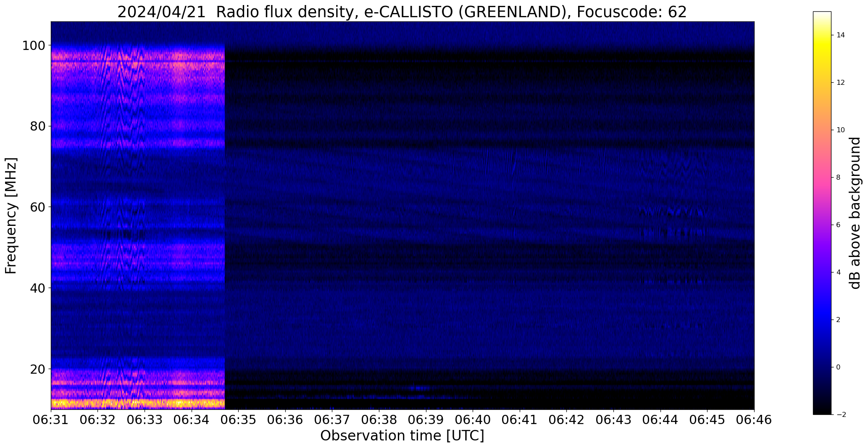Image resolution: width=868 pixels, height=448 pixels.
Task: Click the 06:32 time tick label
Action: pos(98,420)
